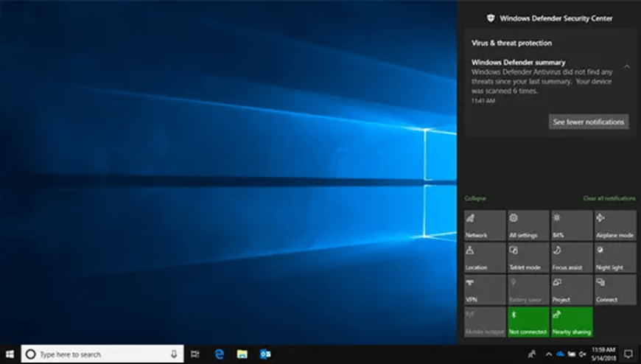
Task: Click the Project quick action tile
Action: [572, 290]
